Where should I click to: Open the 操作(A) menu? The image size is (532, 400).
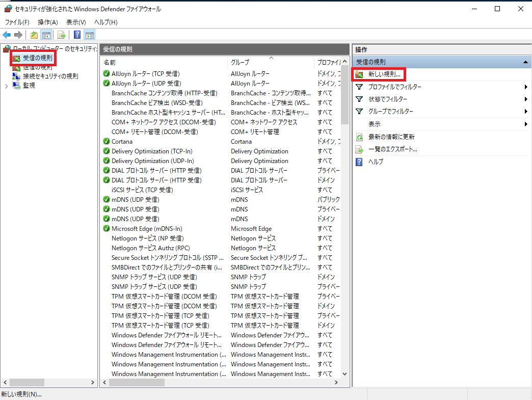tap(48, 22)
